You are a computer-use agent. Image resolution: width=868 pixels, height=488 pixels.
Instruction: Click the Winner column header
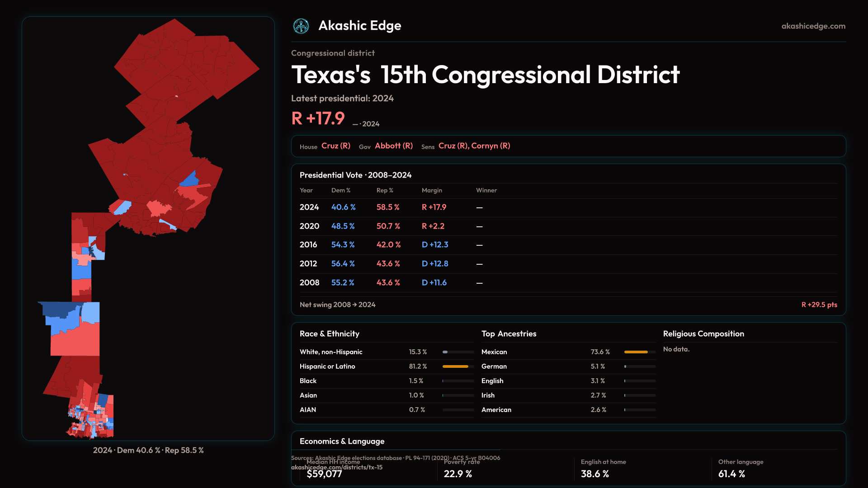pyautogui.click(x=486, y=190)
